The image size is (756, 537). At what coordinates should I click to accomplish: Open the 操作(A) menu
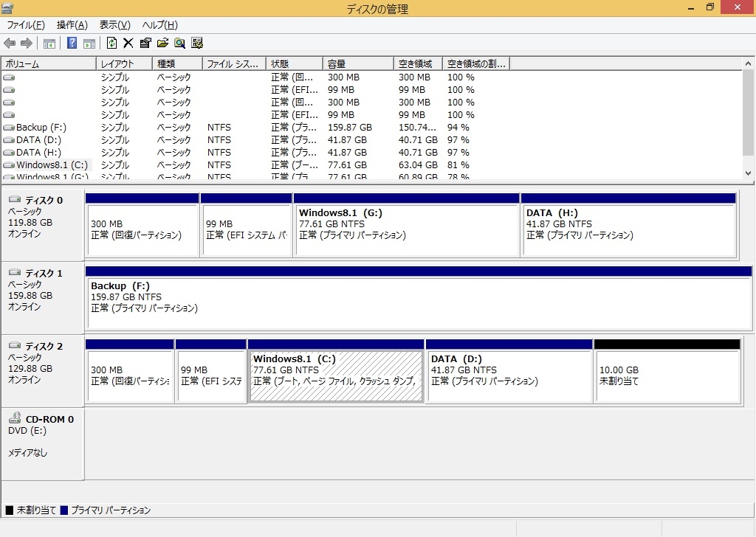point(72,25)
